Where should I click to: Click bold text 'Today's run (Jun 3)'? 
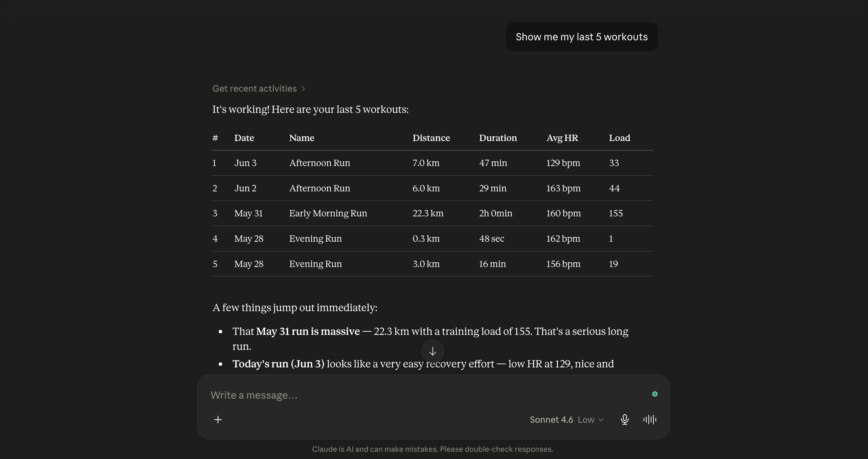pos(278,364)
